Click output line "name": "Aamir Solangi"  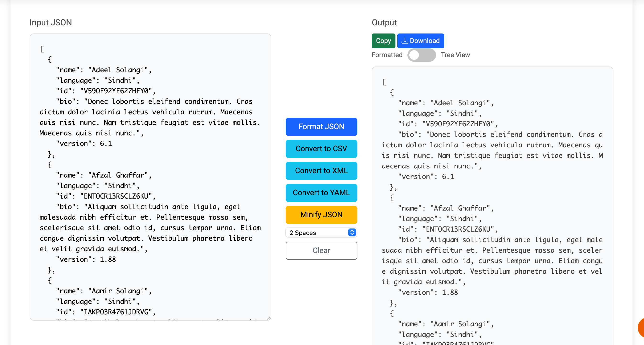point(446,324)
